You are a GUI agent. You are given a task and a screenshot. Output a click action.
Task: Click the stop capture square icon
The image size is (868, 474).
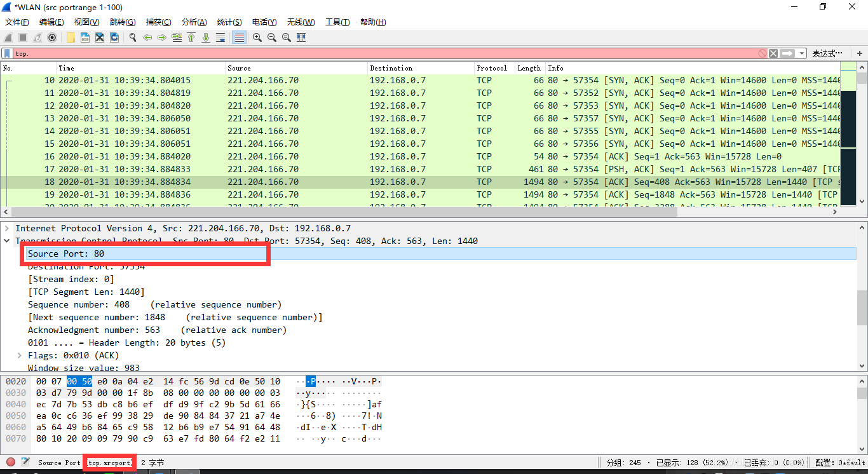pyautogui.click(x=23, y=37)
